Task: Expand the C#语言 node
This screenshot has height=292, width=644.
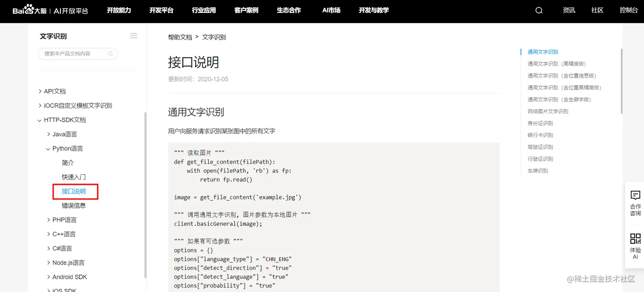Action: pyautogui.click(x=49, y=249)
